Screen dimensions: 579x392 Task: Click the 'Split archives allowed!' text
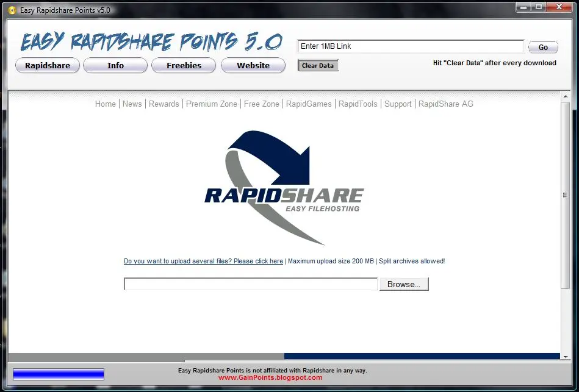[x=412, y=261]
